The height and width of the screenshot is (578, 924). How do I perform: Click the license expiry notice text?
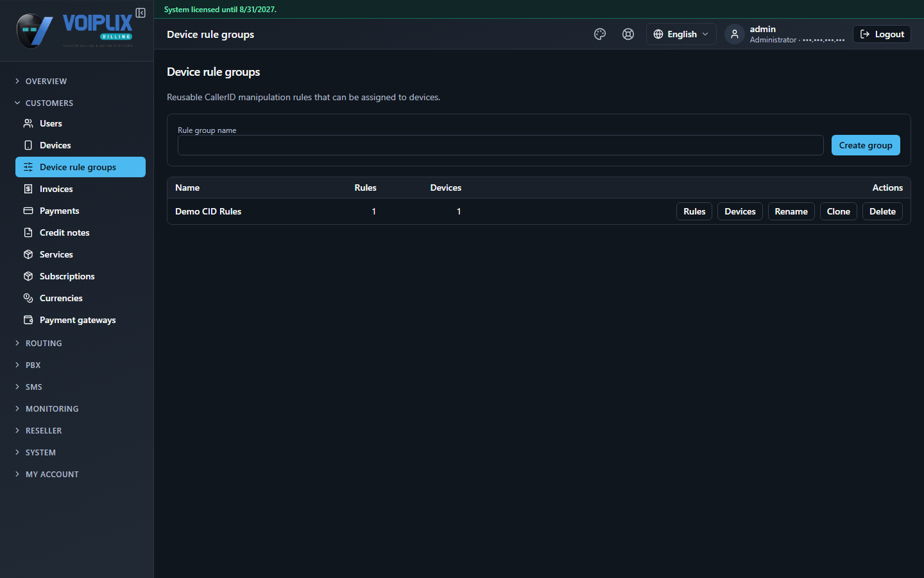pyautogui.click(x=220, y=10)
